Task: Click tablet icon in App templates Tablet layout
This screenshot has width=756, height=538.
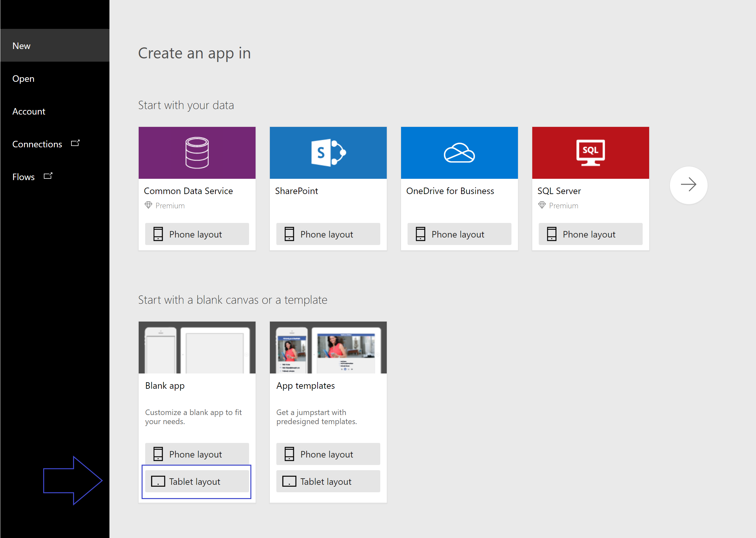Action: [289, 481]
